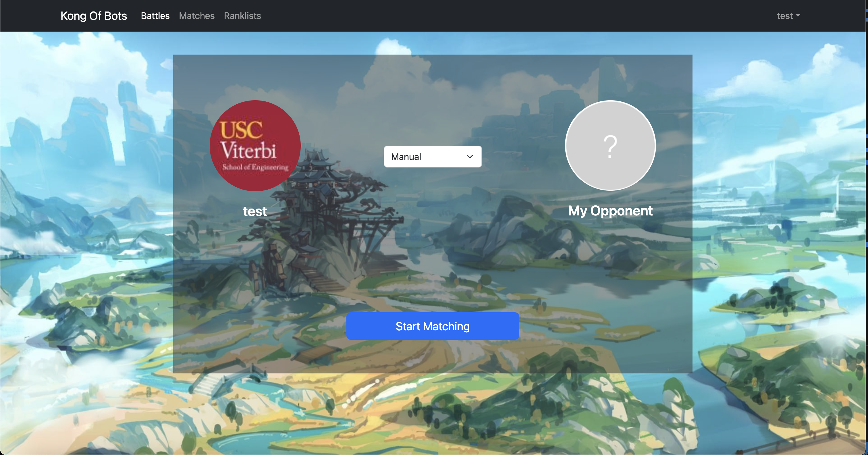The width and height of the screenshot is (868, 455).
Task: Click the My Opponent label
Action: click(x=610, y=211)
